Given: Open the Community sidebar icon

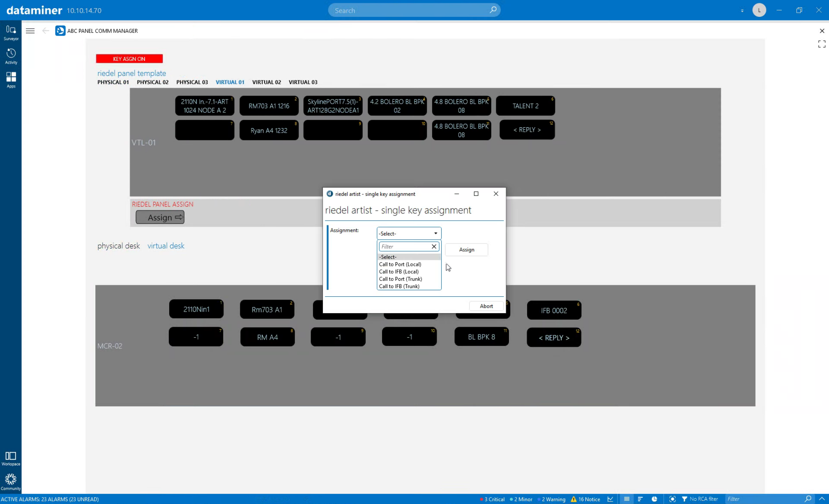Looking at the screenshot, I should (11, 482).
